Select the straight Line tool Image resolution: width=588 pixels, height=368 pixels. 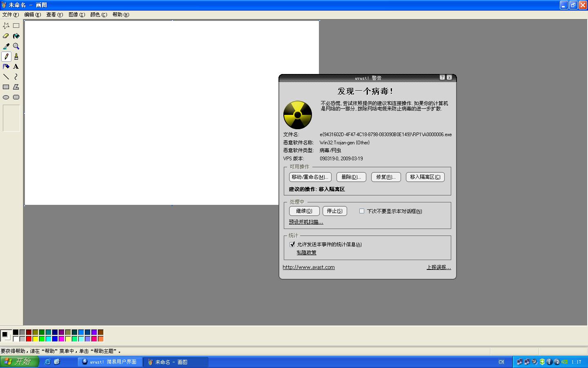[x=6, y=77]
